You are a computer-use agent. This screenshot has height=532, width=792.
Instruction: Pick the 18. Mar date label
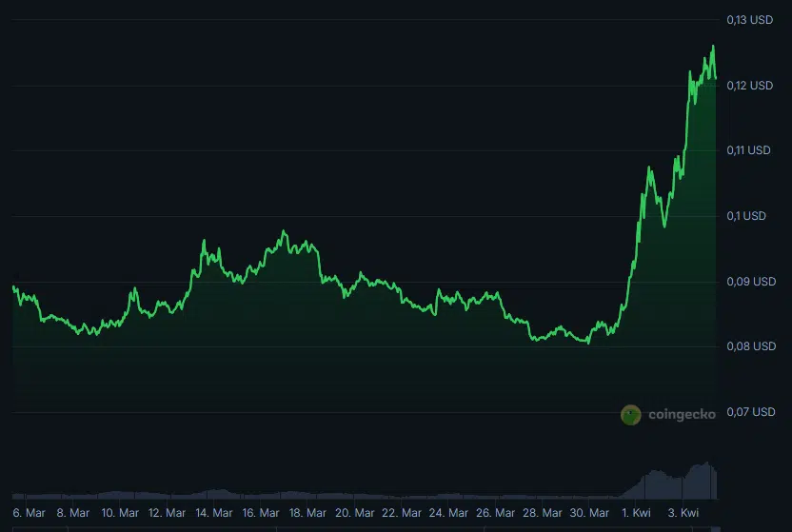(308, 513)
